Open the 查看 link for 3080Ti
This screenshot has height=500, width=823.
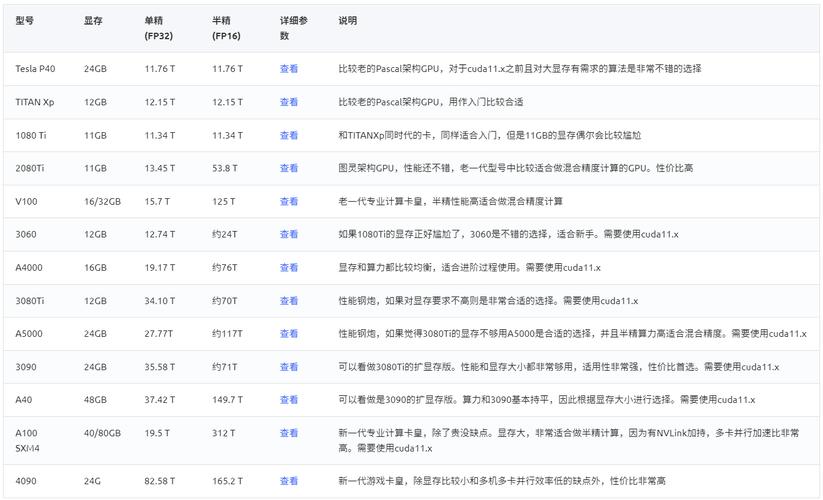tap(289, 301)
